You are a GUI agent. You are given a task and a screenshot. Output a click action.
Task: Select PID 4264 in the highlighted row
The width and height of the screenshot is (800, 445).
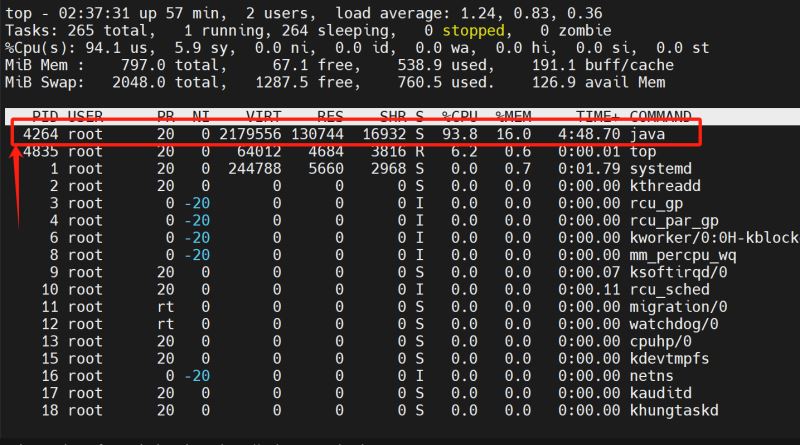tap(41, 133)
